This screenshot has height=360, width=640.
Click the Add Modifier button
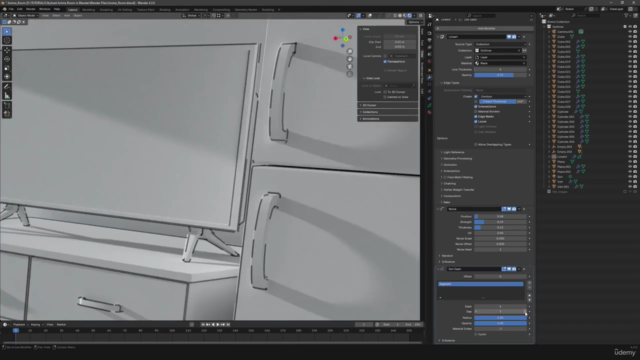pos(485,29)
